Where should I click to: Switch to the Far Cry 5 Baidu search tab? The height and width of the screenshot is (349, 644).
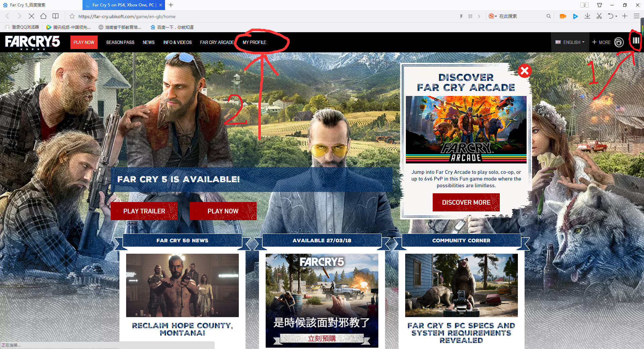[x=41, y=5]
